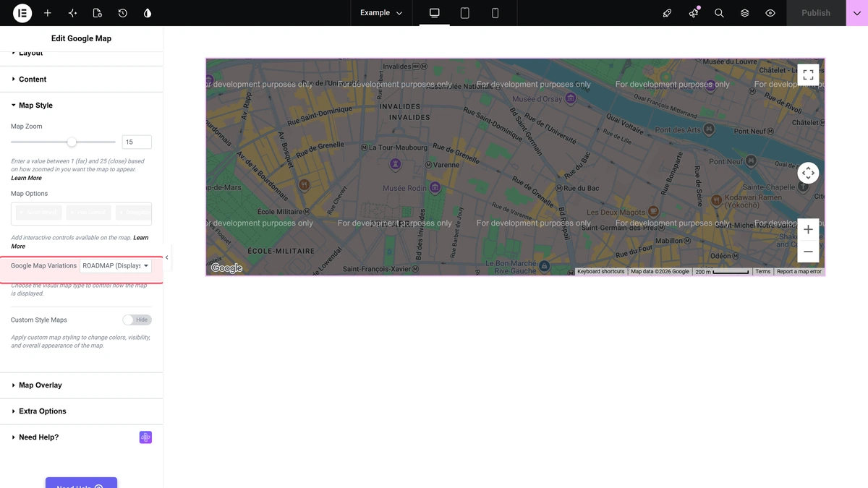
Task: Click the Pont des Arts map label
Action: [x=678, y=130]
